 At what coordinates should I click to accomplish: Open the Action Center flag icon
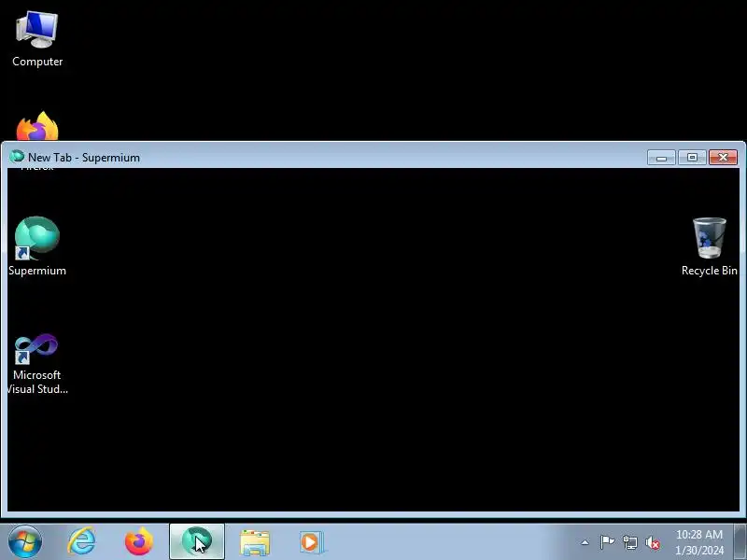(x=608, y=542)
